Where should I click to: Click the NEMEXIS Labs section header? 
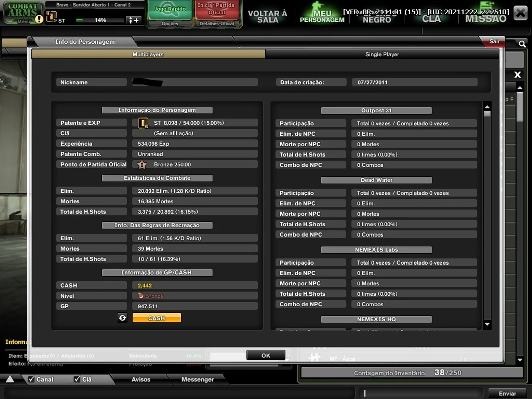coord(376,250)
